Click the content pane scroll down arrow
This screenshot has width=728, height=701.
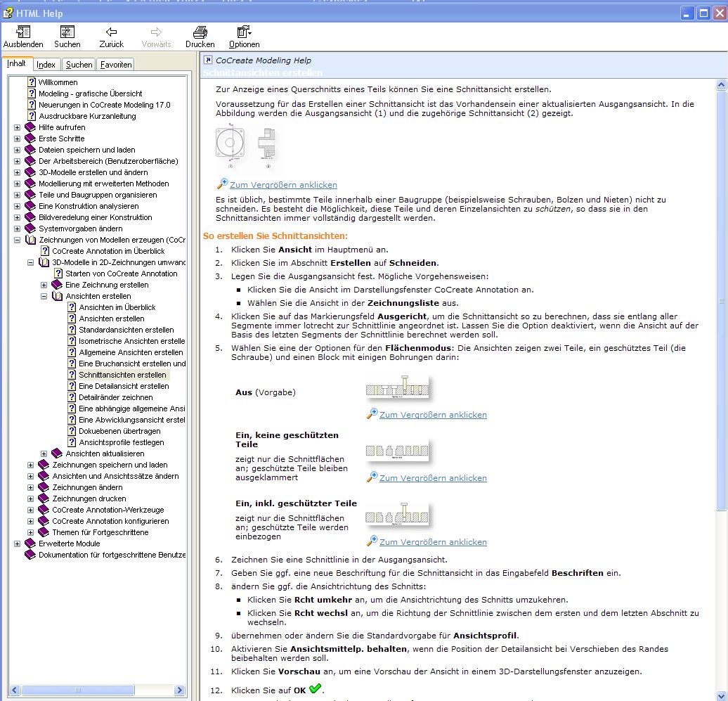(x=721, y=695)
